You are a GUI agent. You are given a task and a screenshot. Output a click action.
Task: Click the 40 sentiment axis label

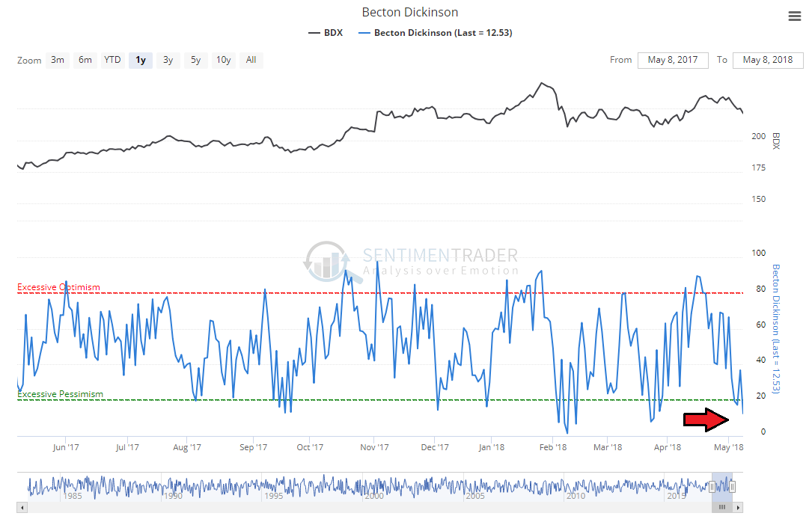760,360
